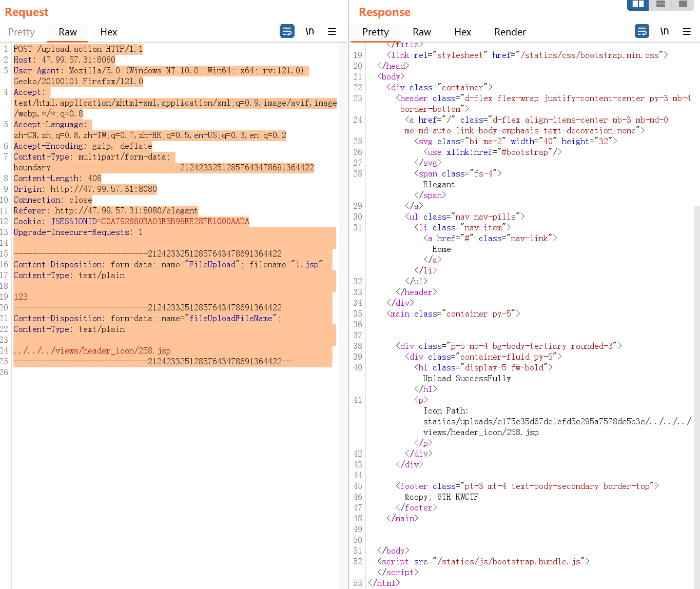
Task: Click the ul class="nav nav-pills" line
Action: coord(465,217)
